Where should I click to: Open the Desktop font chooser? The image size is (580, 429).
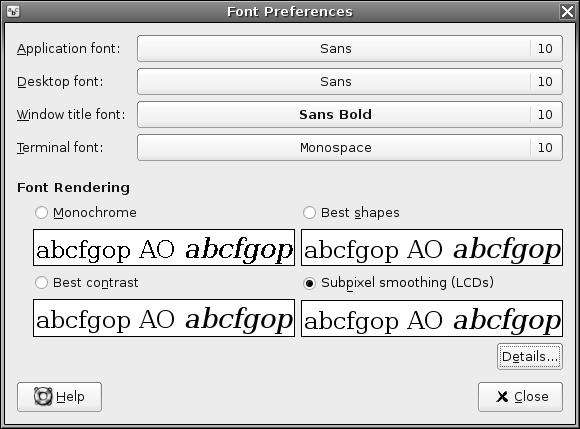pos(350,81)
